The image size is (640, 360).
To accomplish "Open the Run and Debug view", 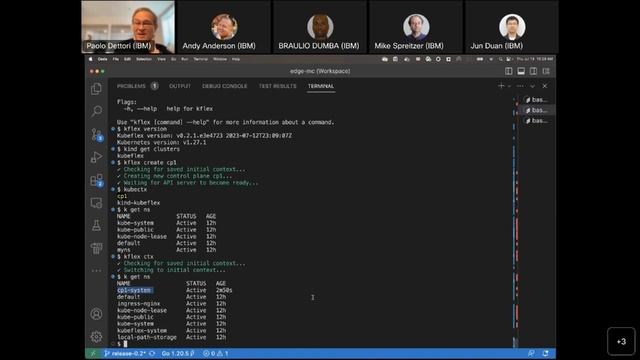I will [x=96, y=157].
